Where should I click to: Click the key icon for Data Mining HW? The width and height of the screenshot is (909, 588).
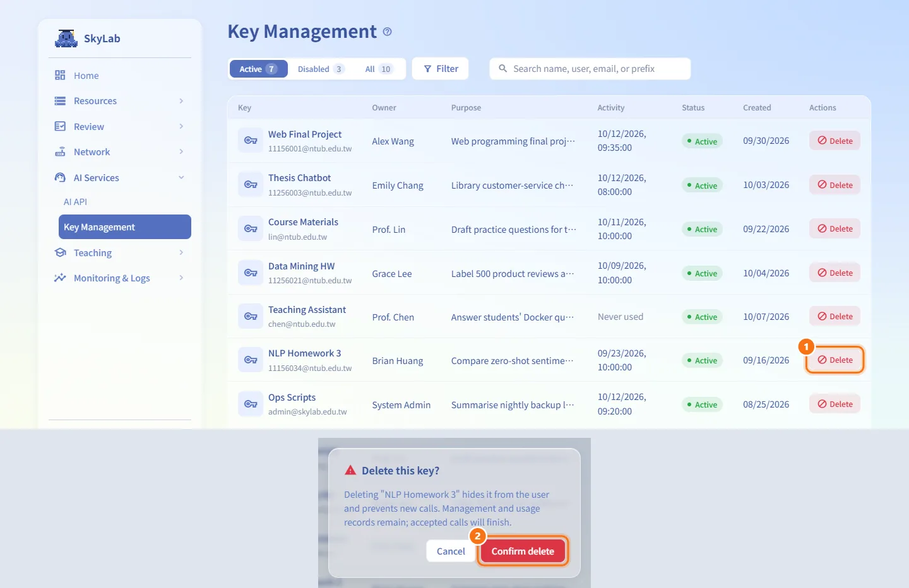pyautogui.click(x=251, y=273)
